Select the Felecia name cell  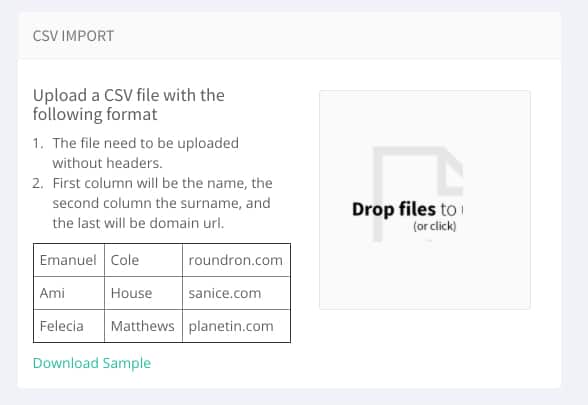[69, 326]
